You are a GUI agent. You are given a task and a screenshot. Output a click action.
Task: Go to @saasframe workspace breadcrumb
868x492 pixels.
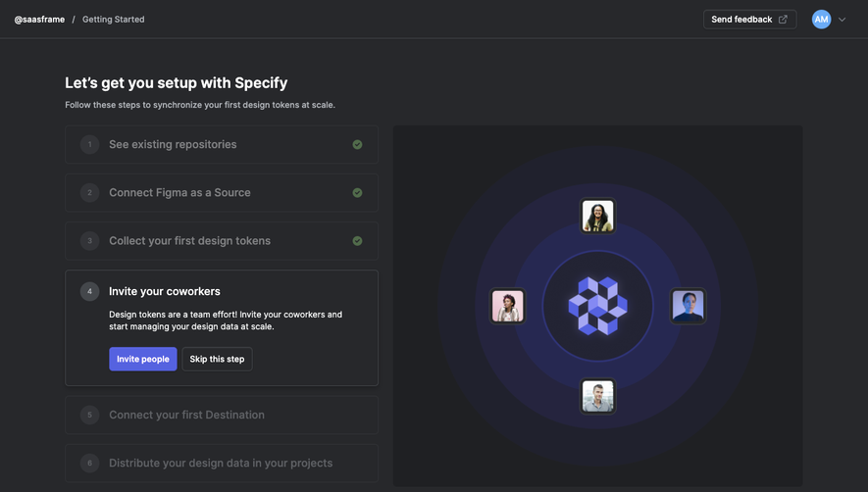pos(39,20)
